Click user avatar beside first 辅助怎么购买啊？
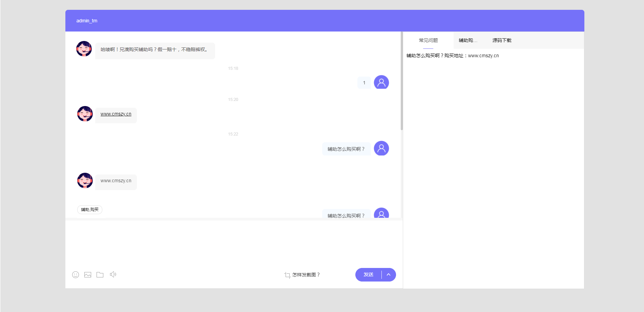The width and height of the screenshot is (644, 312). click(381, 148)
